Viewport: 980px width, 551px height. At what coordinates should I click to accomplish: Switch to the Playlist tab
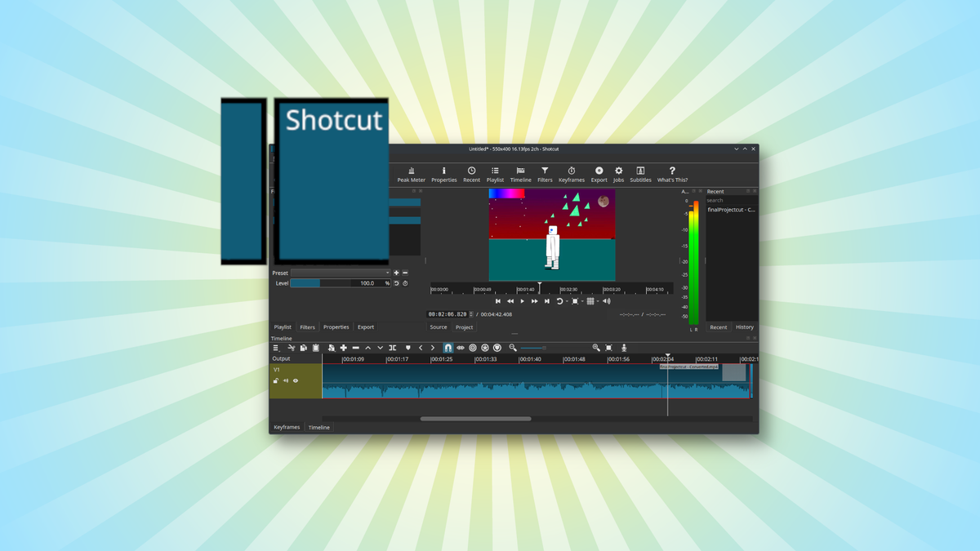coord(283,327)
